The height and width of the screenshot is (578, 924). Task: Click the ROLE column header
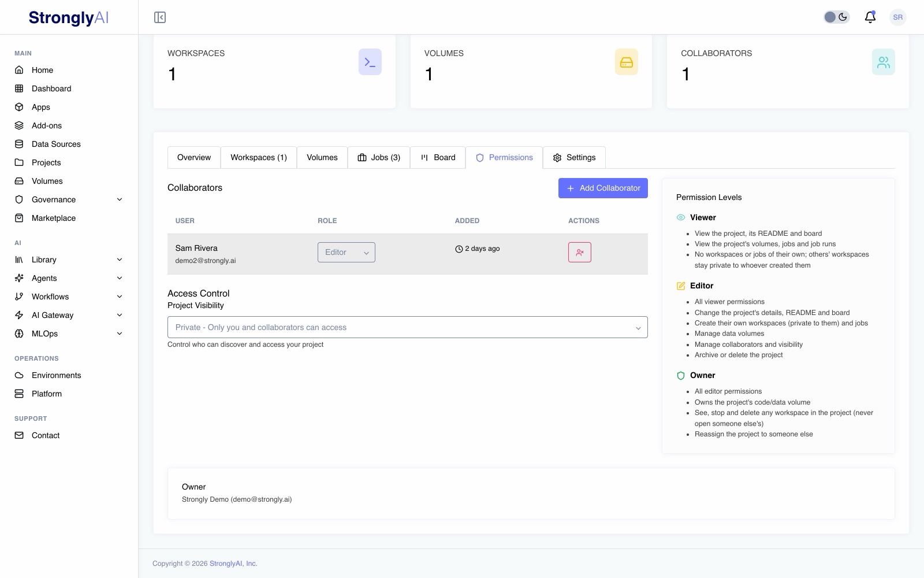coord(327,221)
